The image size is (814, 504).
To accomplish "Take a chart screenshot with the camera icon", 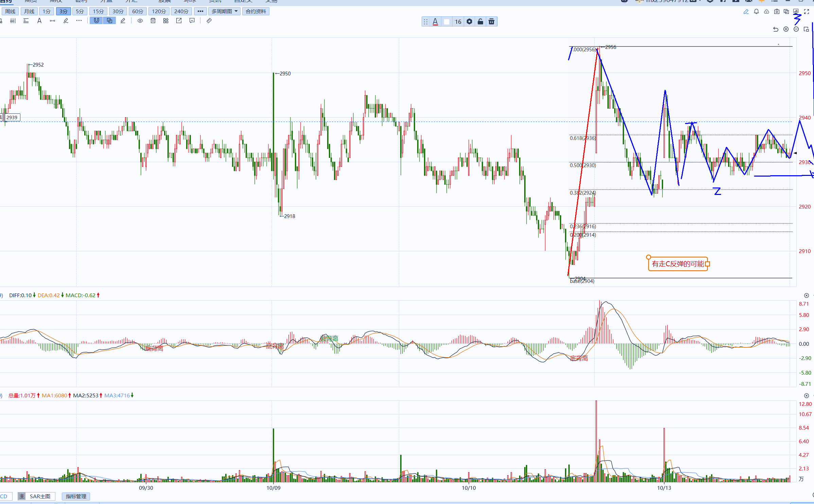I will [x=777, y=12].
